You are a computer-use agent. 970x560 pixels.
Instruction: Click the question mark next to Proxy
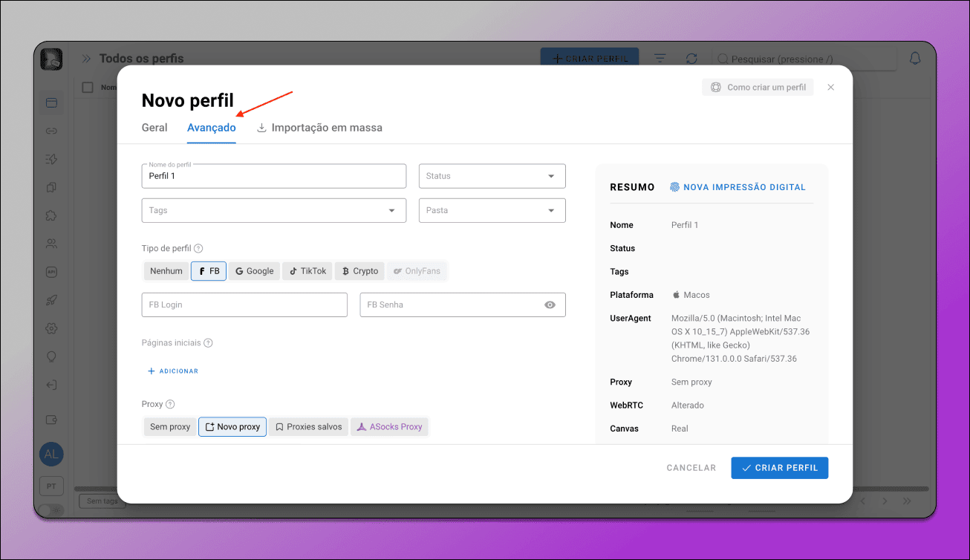(170, 404)
